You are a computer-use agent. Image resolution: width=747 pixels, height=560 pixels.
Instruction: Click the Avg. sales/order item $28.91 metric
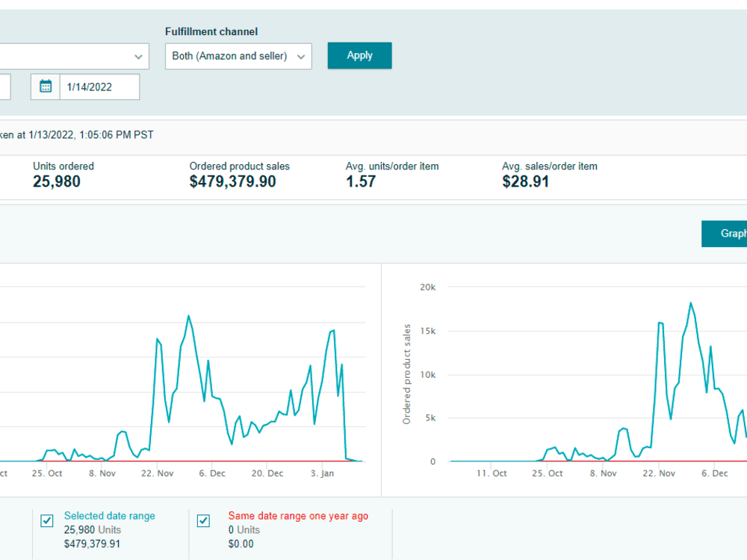[549, 175]
